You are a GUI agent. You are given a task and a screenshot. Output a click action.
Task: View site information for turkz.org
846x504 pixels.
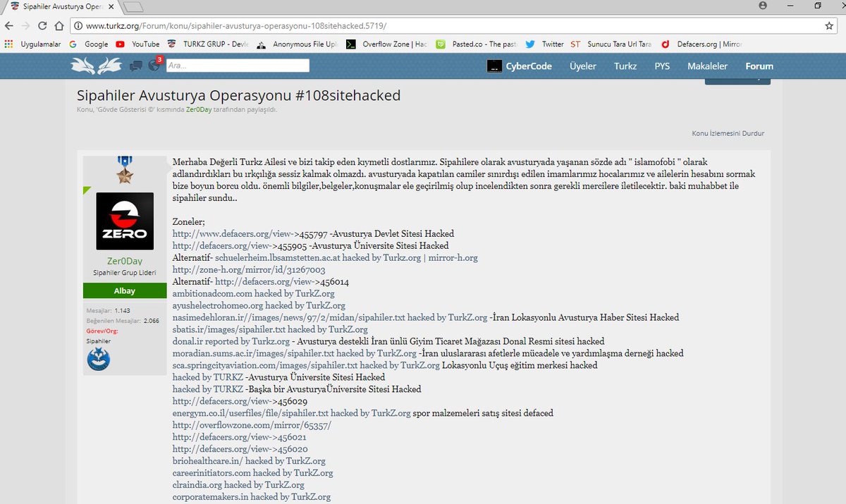78,25
